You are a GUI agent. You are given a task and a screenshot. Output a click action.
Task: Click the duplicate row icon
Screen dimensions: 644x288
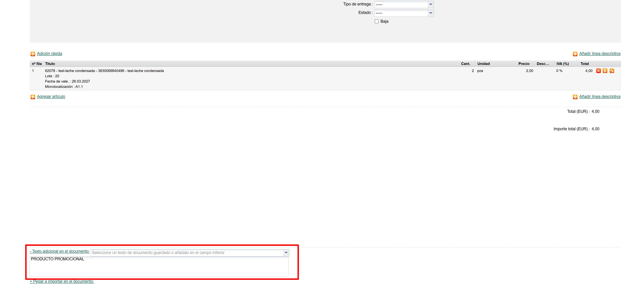pos(612,71)
